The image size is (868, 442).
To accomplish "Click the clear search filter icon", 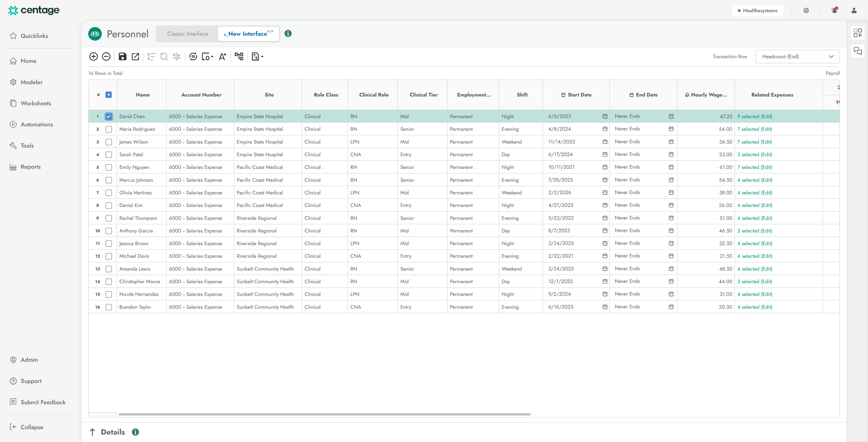I will (x=164, y=57).
